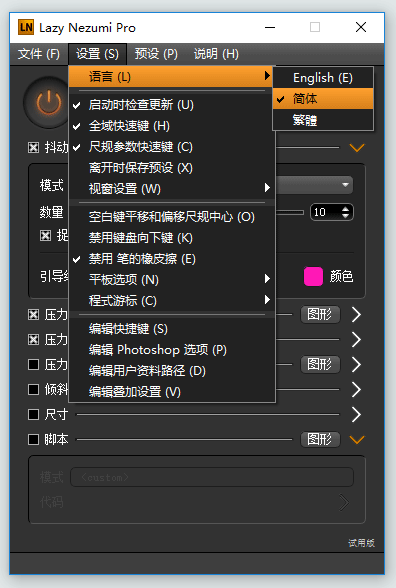This screenshot has height=588, width=396.
Task: Enable the 尺寸 checkbox
Action: tap(33, 414)
